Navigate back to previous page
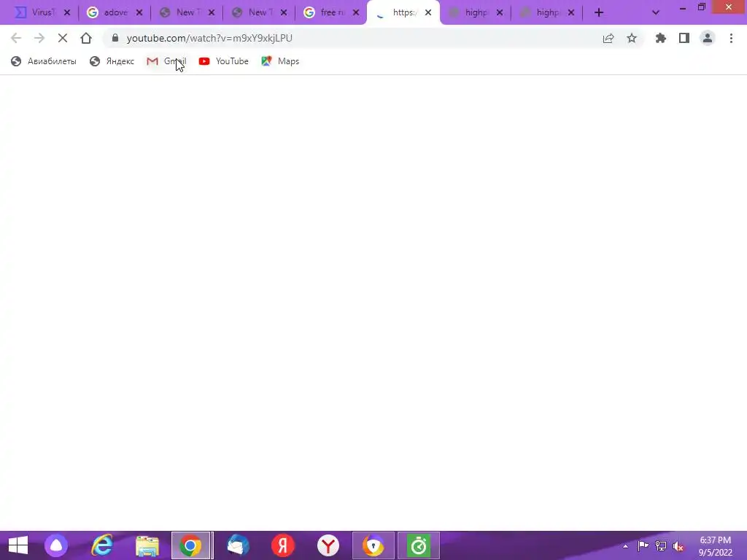This screenshot has width=747, height=560. pos(16,38)
